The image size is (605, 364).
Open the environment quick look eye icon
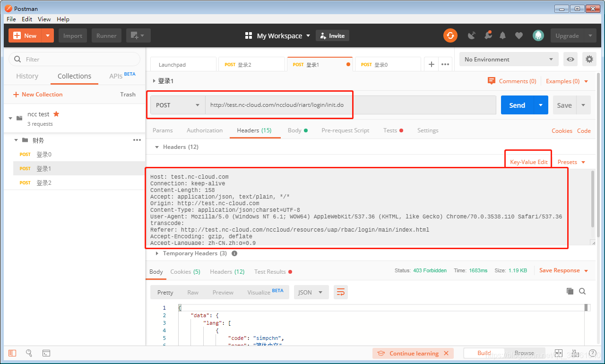[571, 59]
